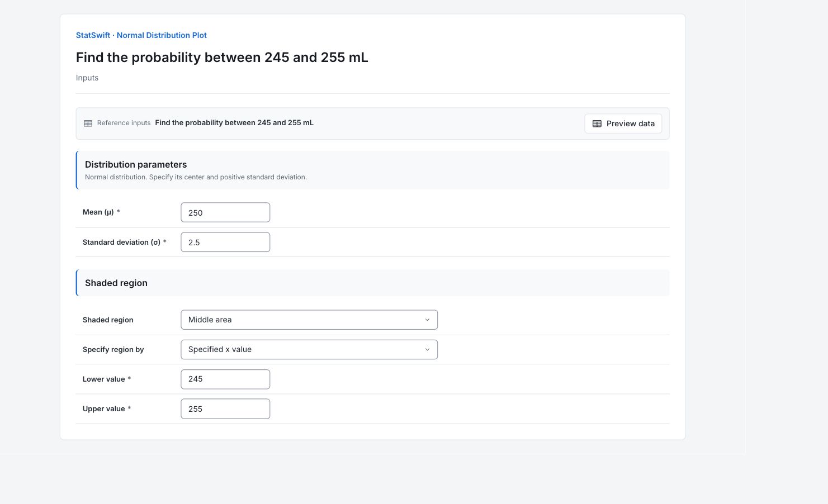Edit the Lower value field
The image size is (828, 504).
225,379
